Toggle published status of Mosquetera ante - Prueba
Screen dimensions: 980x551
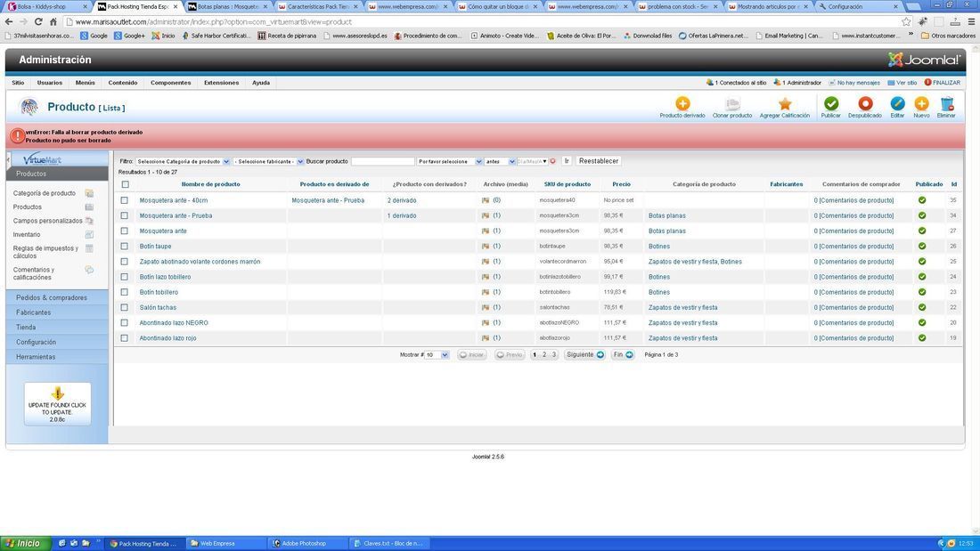click(922, 215)
